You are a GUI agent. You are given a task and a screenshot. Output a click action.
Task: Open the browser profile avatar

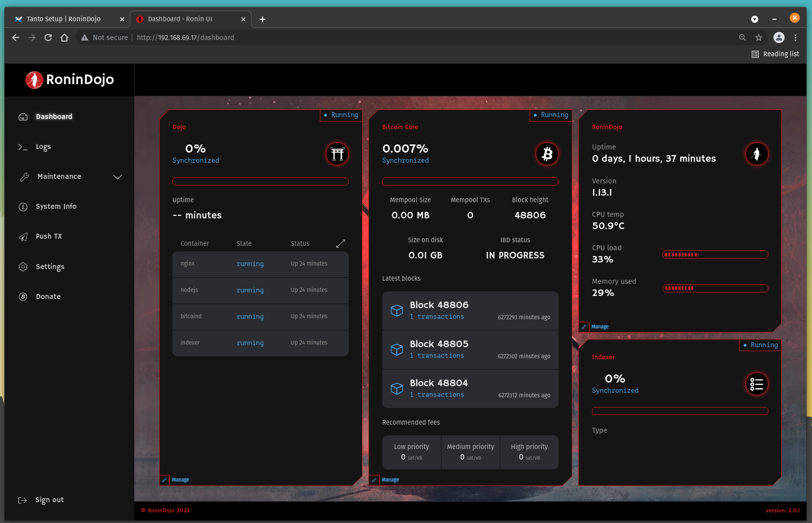point(779,38)
